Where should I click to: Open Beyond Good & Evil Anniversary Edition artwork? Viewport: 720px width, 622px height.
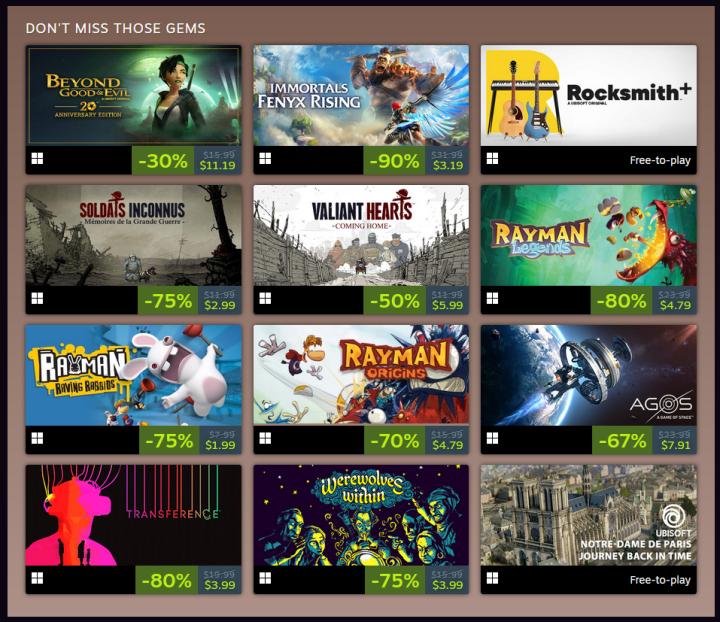click(x=133, y=95)
